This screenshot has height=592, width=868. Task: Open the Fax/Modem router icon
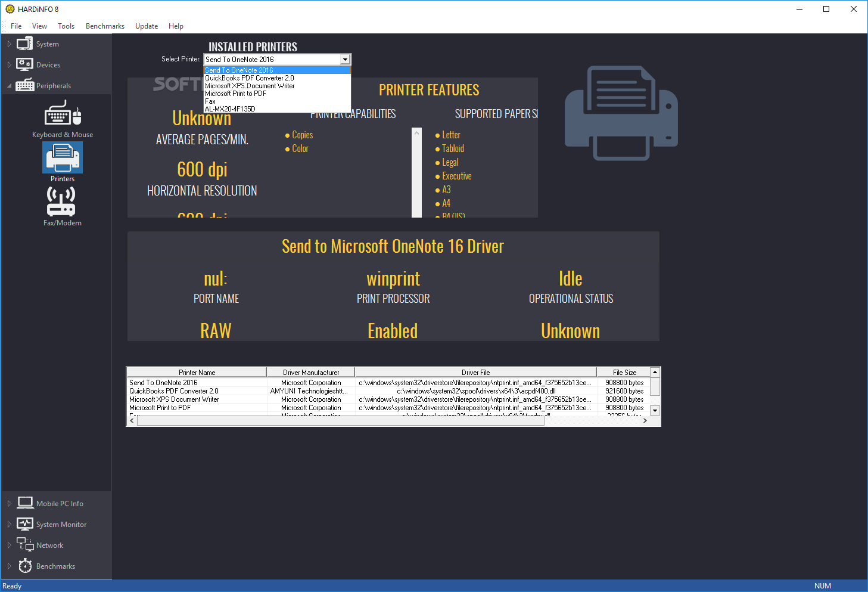point(61,202)
